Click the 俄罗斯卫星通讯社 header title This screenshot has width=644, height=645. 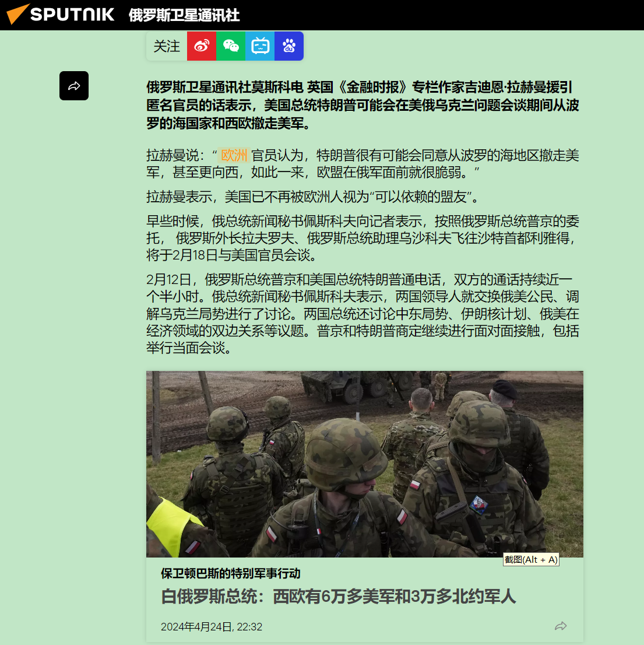[x=184, y=15]
